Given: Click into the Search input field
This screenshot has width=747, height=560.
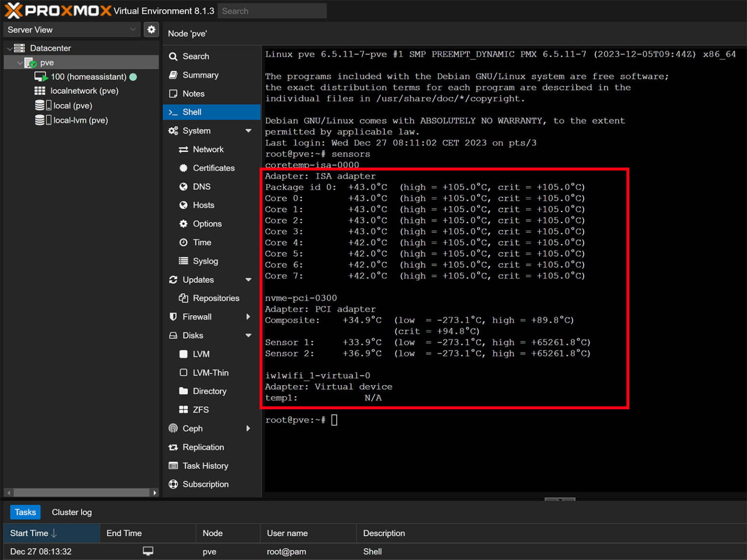Looking at the screenshot, I should [272, 10].
